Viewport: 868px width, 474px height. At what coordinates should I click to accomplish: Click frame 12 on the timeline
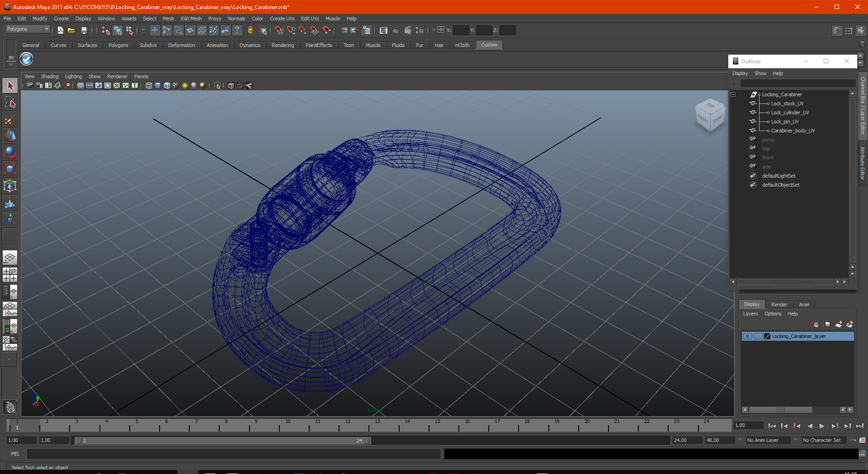pos(347,425)
